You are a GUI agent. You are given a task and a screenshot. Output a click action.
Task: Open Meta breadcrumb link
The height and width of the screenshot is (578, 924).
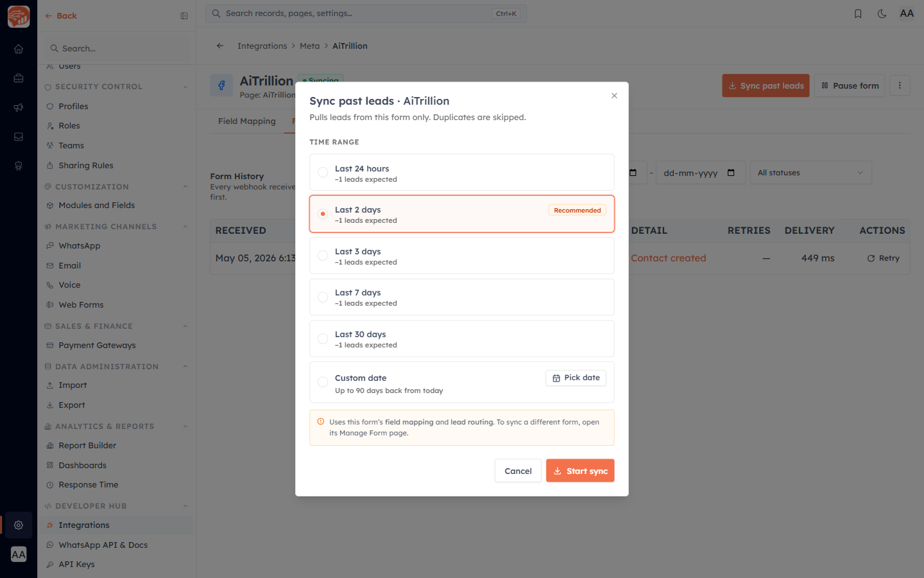[309, 46]
